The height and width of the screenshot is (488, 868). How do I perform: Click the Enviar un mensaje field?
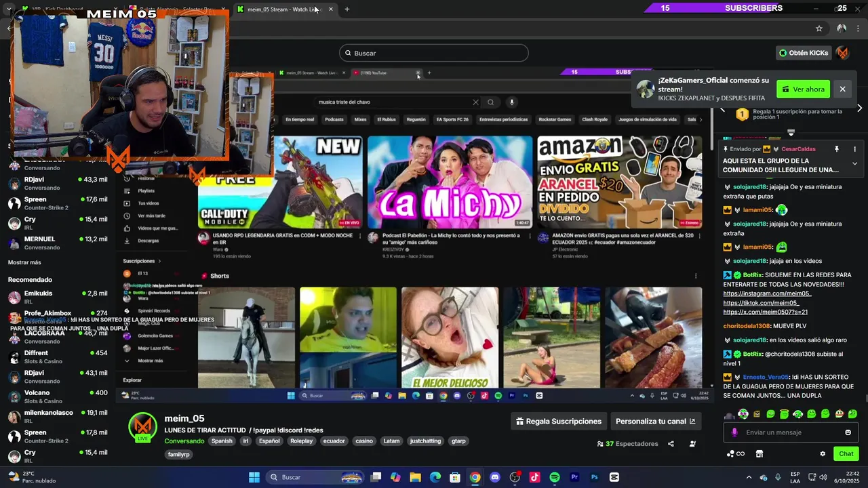[x=791, y=432]
